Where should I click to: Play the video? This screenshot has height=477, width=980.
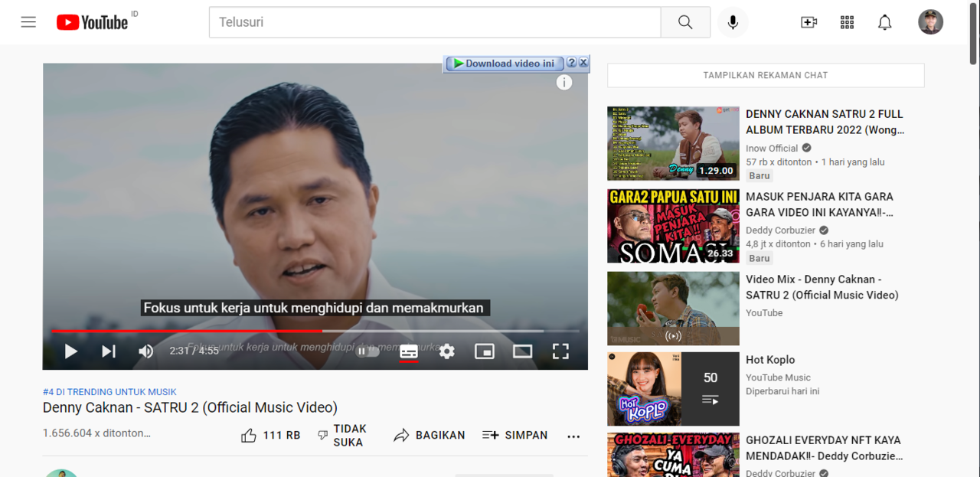pyautogui.click(x=70, y=351)
